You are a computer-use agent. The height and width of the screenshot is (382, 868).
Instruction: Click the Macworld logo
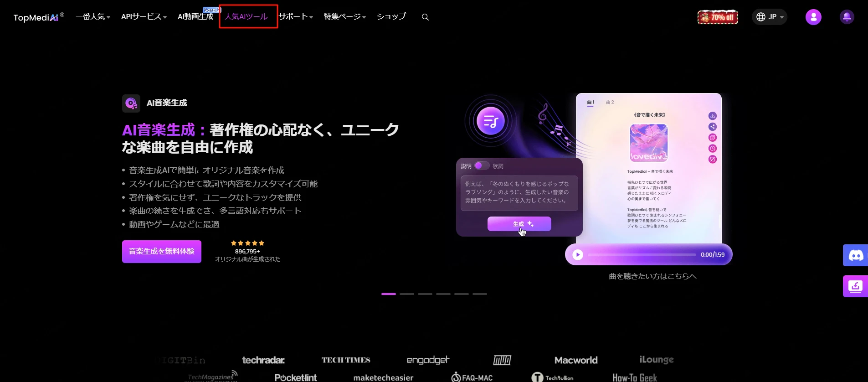click(576, 360)
